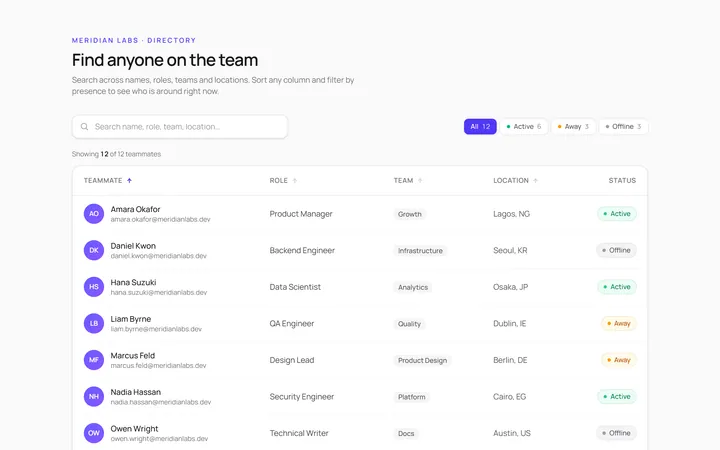Sort by the TEAMMATE column header

tap(108, 180)
